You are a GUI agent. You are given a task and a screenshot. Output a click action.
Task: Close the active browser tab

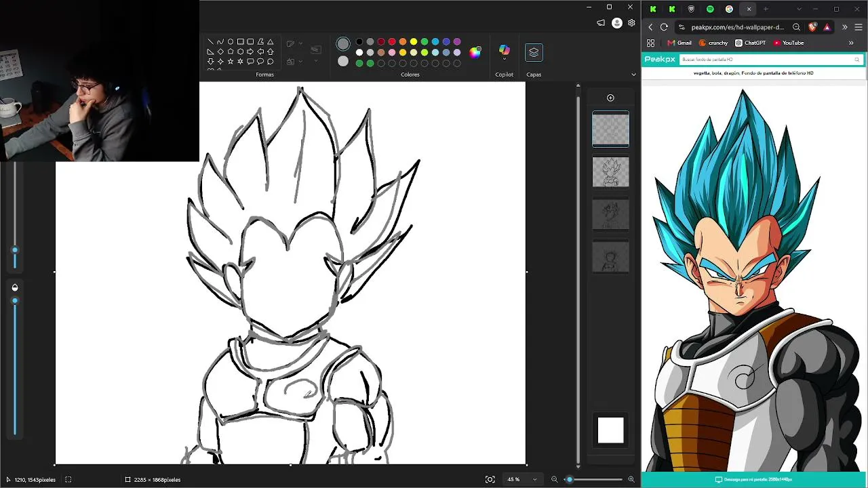click(749, 9)
